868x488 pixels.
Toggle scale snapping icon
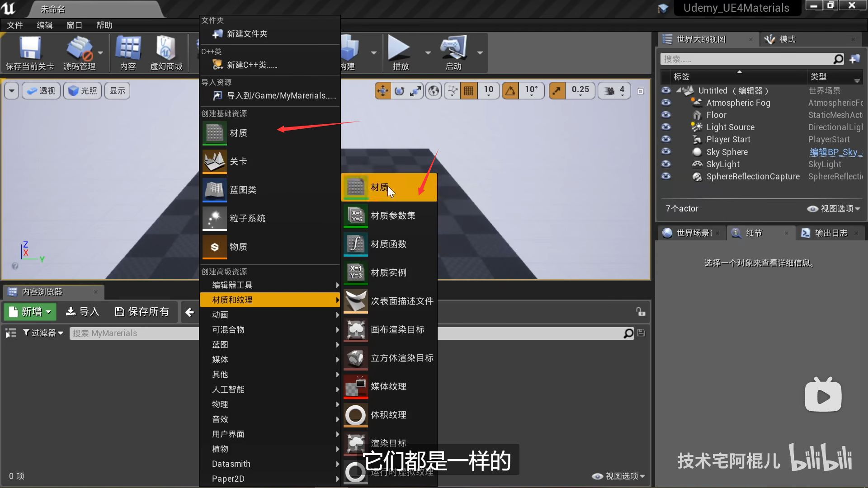[557, 91]
